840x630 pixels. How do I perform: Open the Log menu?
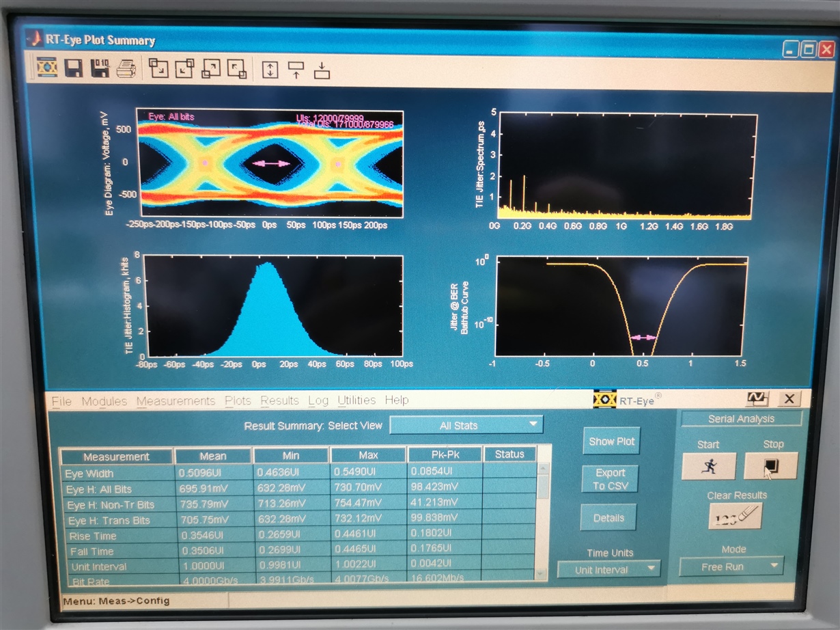[x=318, y=401]
